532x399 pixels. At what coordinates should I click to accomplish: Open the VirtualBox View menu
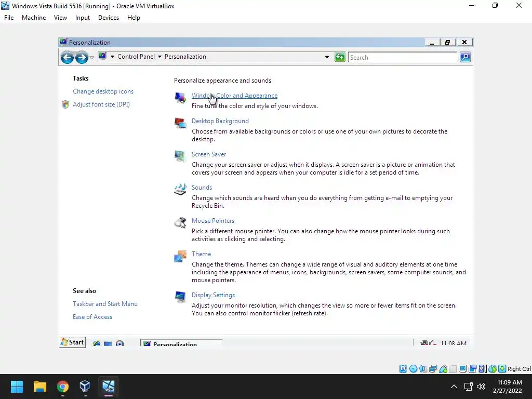pyautogui.click(x=60, y=18)
